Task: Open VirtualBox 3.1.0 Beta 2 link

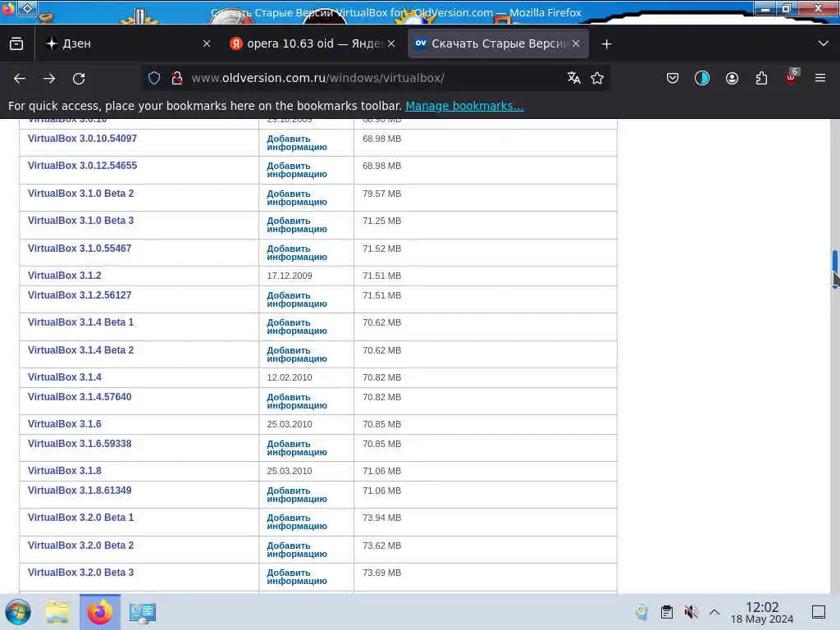Action: pyautogui.click(x=81, y=194)
